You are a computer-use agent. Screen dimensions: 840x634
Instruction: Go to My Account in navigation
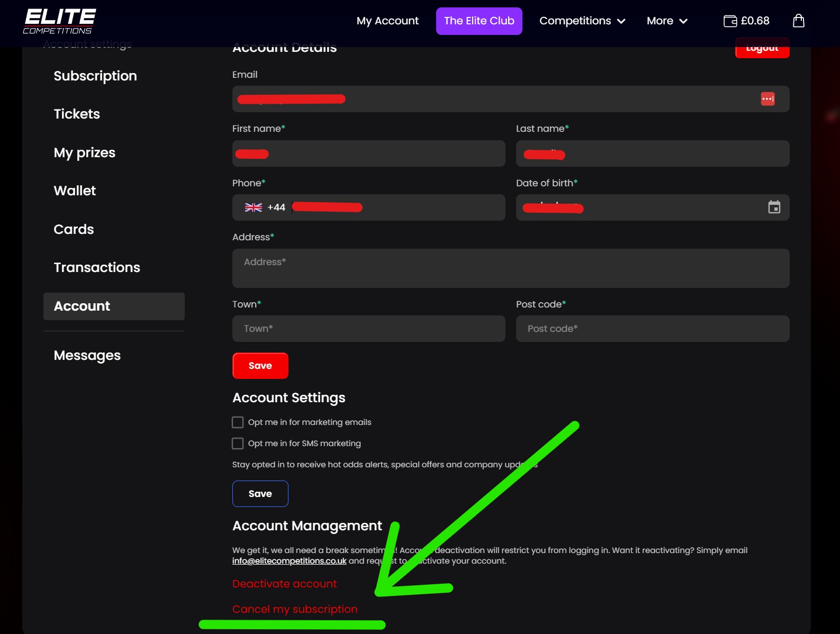[x=387, y=21]
